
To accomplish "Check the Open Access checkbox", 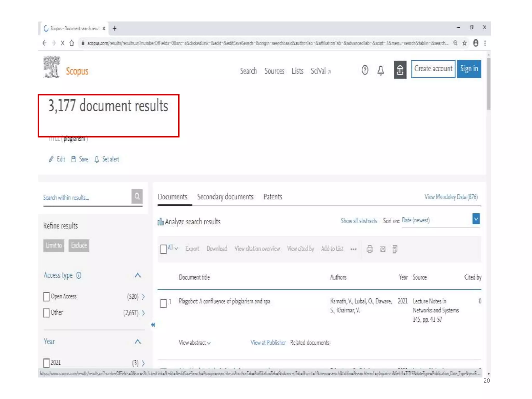I will (x=46, y=297).
